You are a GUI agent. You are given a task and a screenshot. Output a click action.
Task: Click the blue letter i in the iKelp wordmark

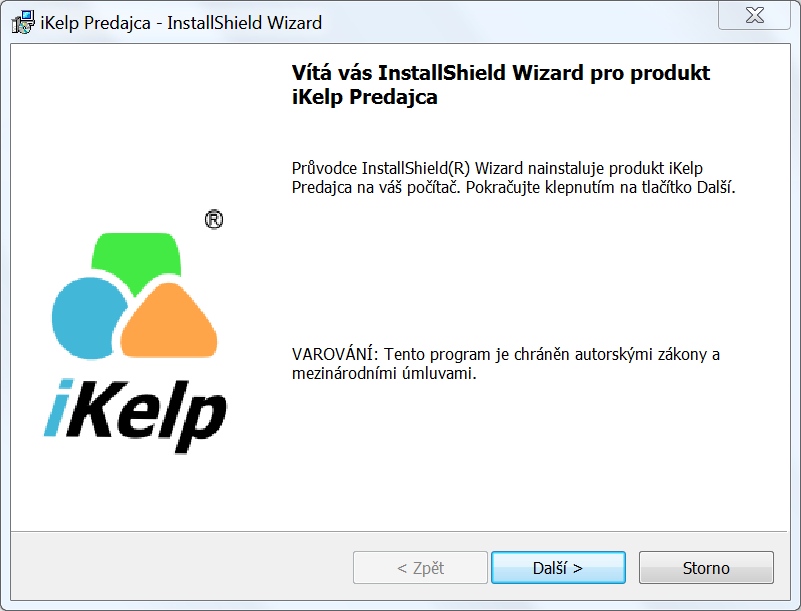coord(59,408)
